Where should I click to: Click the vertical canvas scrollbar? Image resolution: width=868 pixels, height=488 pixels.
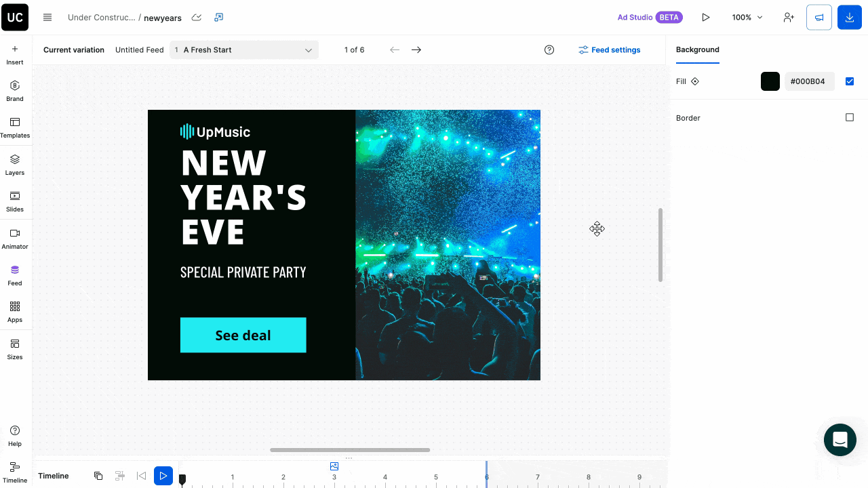click(660, 245)
